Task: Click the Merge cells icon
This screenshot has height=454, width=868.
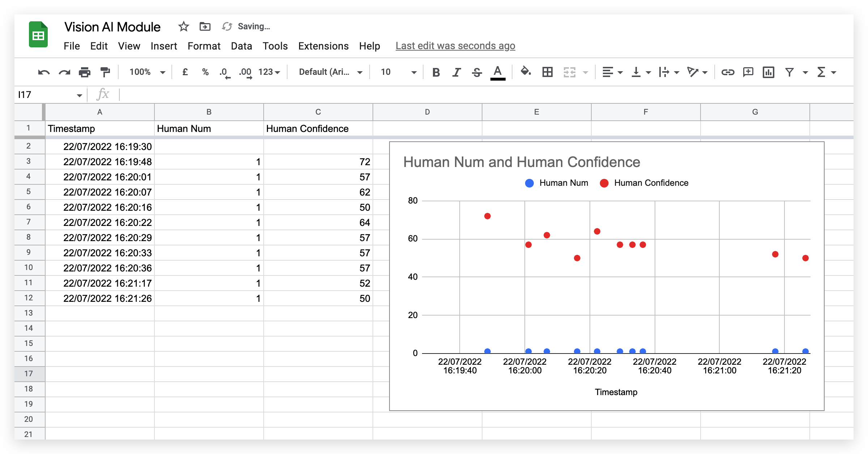Action: point(569,72)
